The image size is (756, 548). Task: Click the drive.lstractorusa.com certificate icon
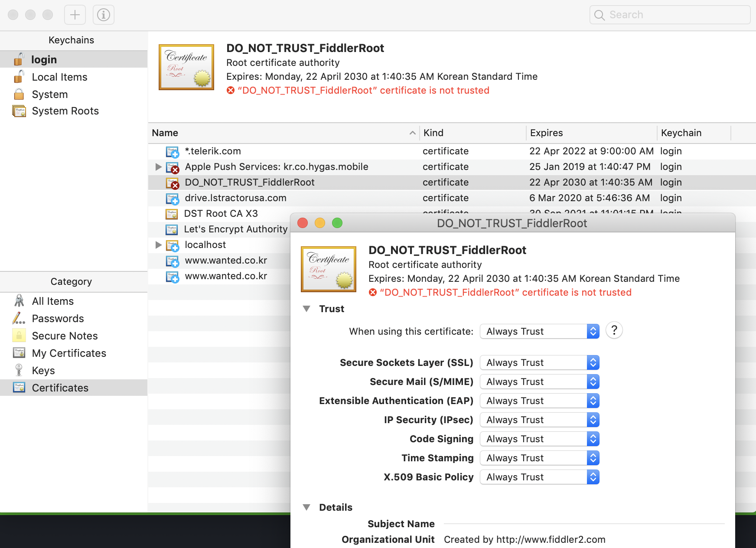pos(172,199)
